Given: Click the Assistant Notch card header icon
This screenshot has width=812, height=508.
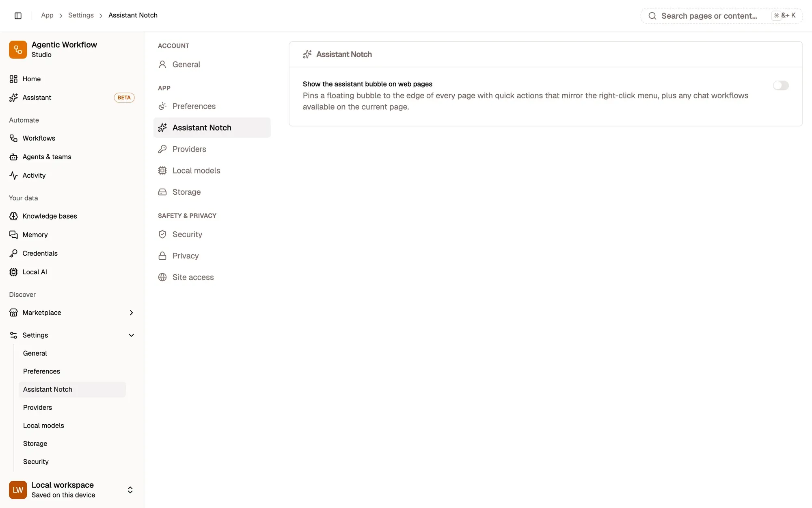Looking at the screenshot, I should tap(307, 54).
